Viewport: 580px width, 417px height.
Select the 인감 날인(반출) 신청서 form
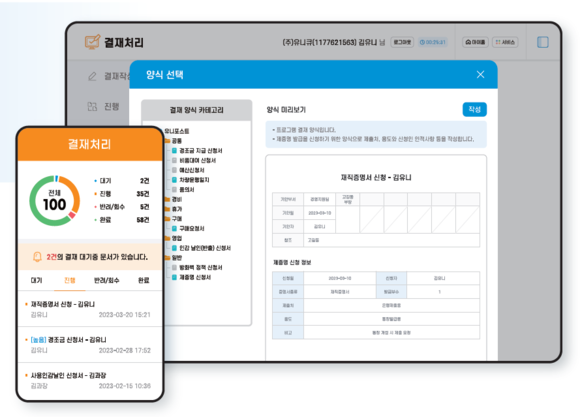[205, 248]
